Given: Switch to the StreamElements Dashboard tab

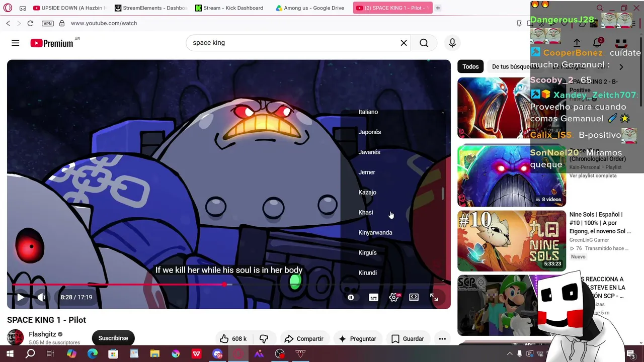Looking at the screenshot, I should 150,8.
